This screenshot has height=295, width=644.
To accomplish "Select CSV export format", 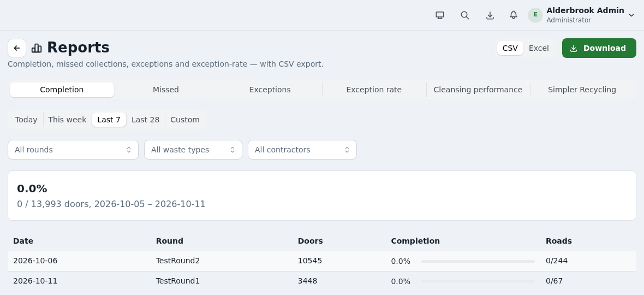I will coord(510,48).
